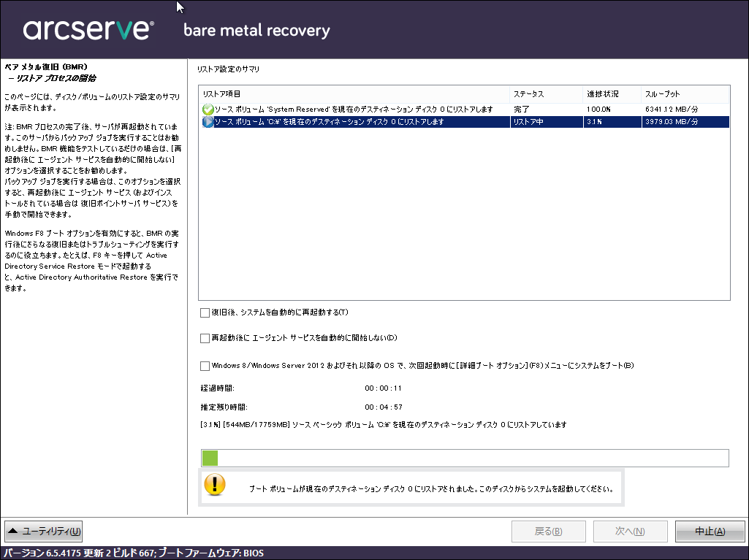Image resolution: width=749 pixels, height=560 pixels.
Task: Click the 544MB/17759MB restore status line
Action: [384, 424]
